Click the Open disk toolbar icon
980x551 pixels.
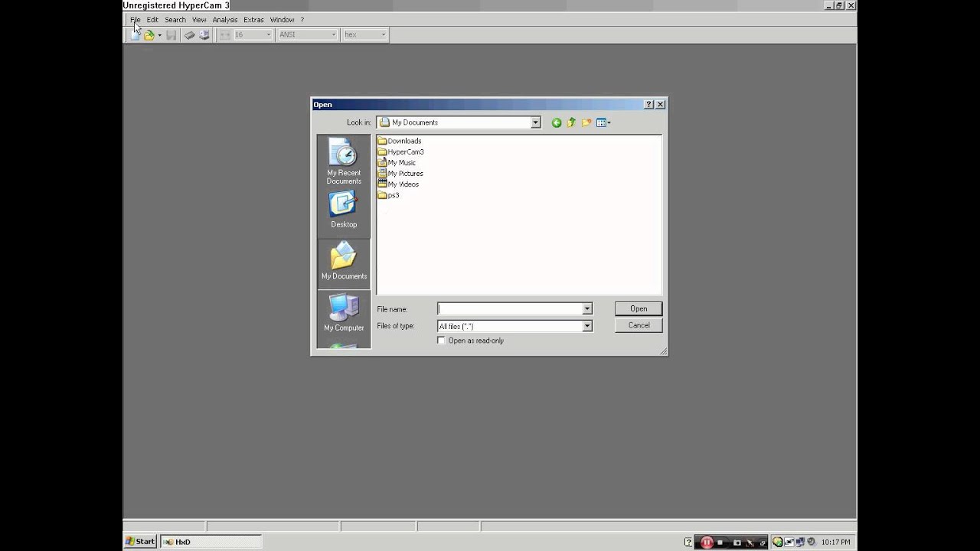(204, 34)
